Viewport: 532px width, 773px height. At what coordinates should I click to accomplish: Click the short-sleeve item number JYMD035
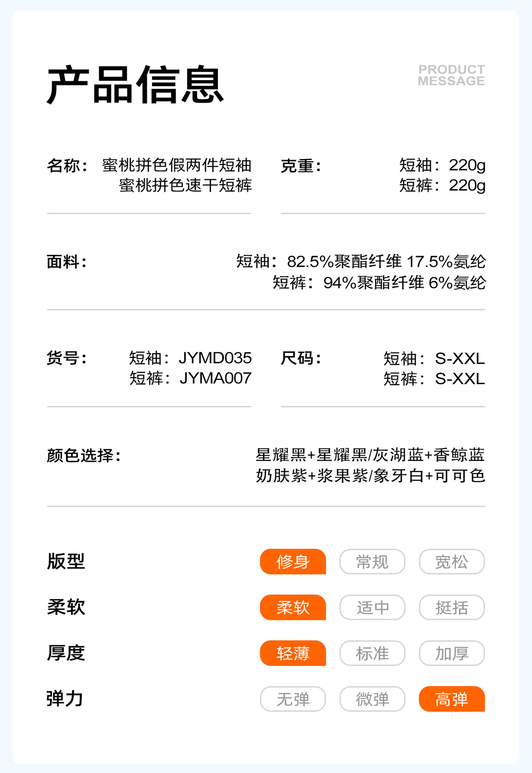click(215, 358)
